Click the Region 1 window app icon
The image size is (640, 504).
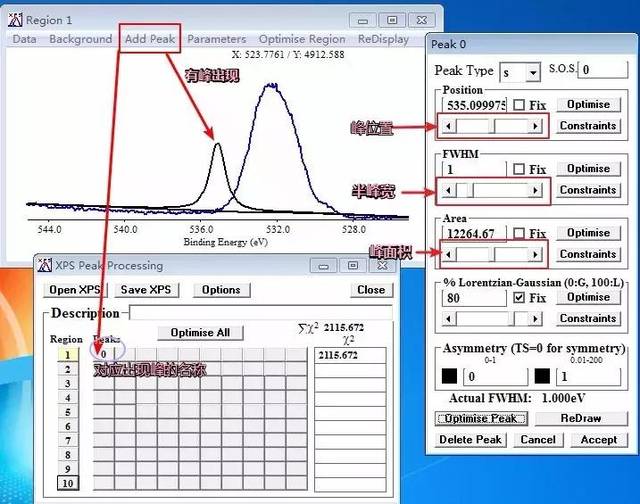coord(16,20)
